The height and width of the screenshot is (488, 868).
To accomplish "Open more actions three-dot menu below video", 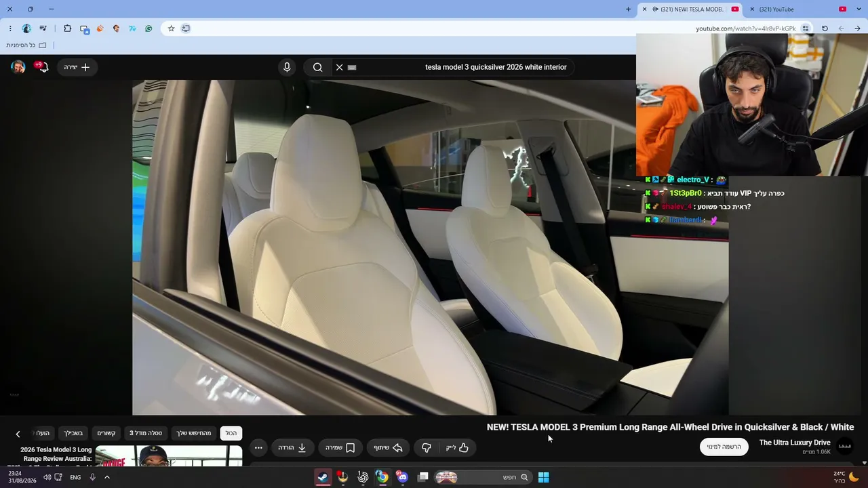I will (258, 447).
